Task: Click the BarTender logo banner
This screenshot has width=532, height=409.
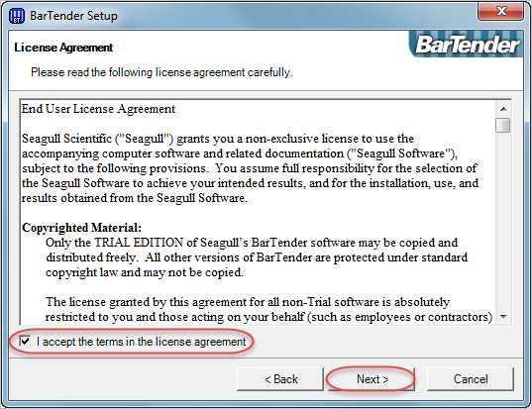Action: 466,45
